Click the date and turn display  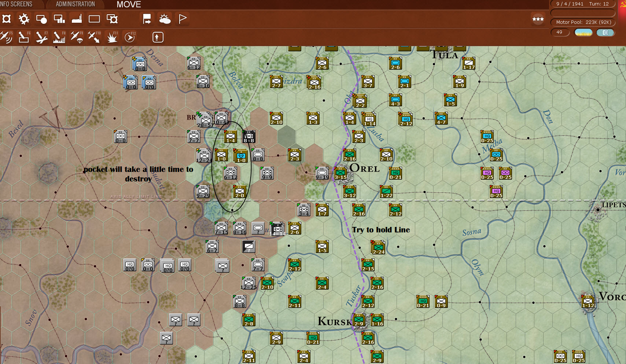(x=583, y=4)
